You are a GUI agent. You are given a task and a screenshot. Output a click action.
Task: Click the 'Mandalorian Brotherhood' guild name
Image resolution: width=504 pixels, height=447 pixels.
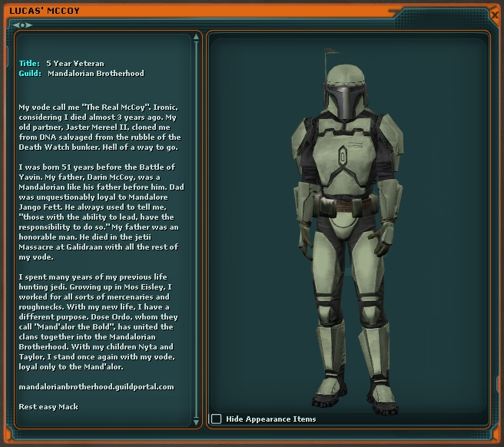coord(96,73)
